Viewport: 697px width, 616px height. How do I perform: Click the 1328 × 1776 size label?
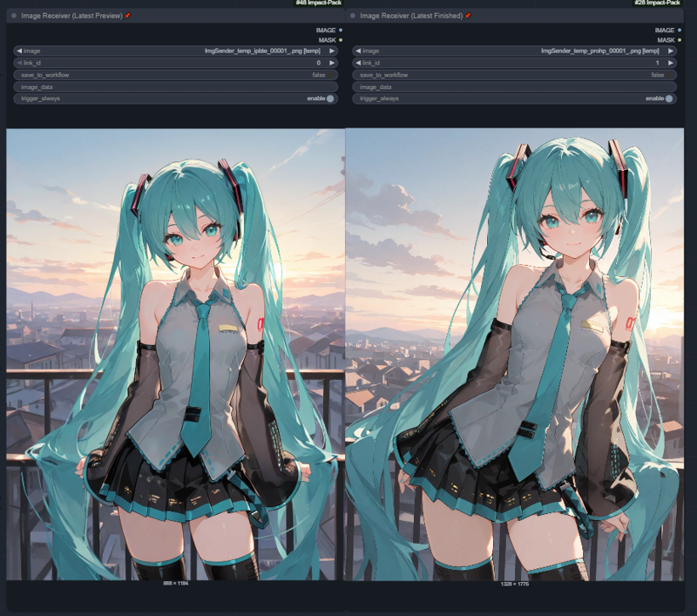(x=514, y=584)
